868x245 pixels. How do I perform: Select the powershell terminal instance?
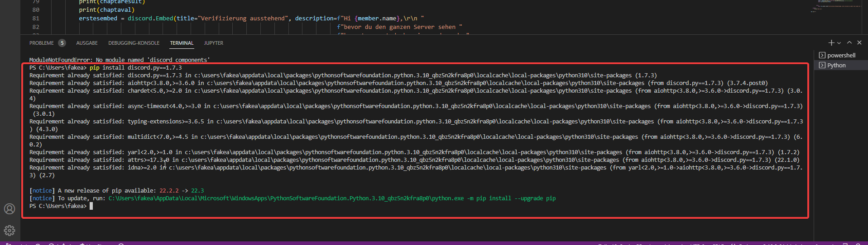tap(841, 55)
